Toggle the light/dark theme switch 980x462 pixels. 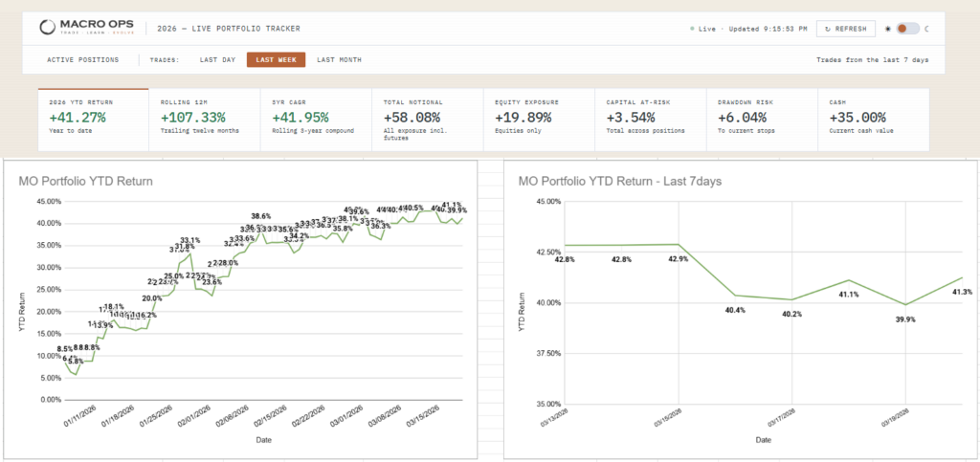[x=907, y=29]
